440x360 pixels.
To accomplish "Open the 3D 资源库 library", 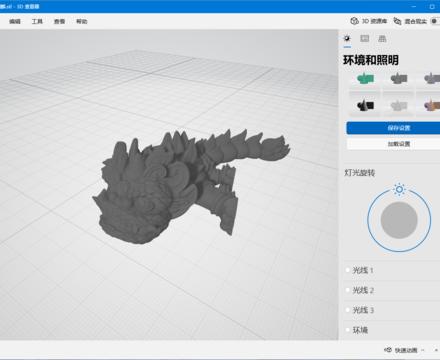I will (x=369, y=21).
